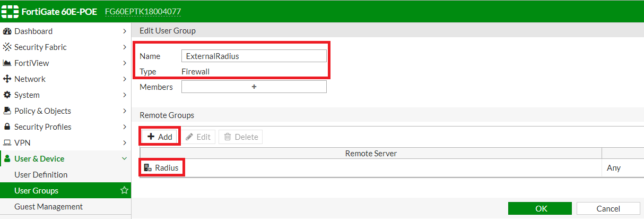Click the Name field containing ExternalRadius
644x219 pixels.
click(254, 56)
